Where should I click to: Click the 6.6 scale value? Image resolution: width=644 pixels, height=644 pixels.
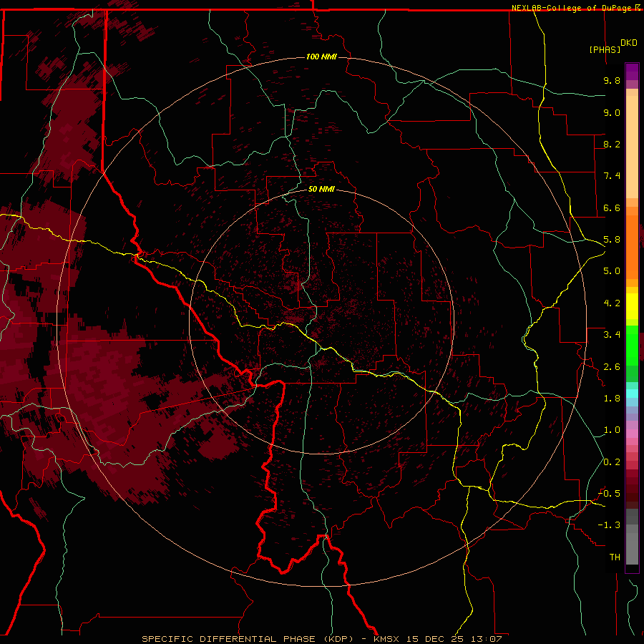coord(612,208)
